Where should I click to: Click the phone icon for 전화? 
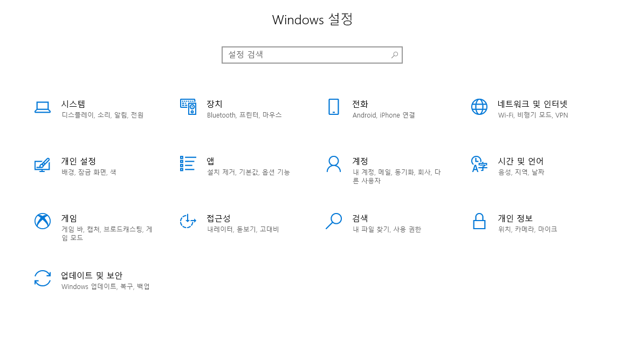click(x=334, y=107)
